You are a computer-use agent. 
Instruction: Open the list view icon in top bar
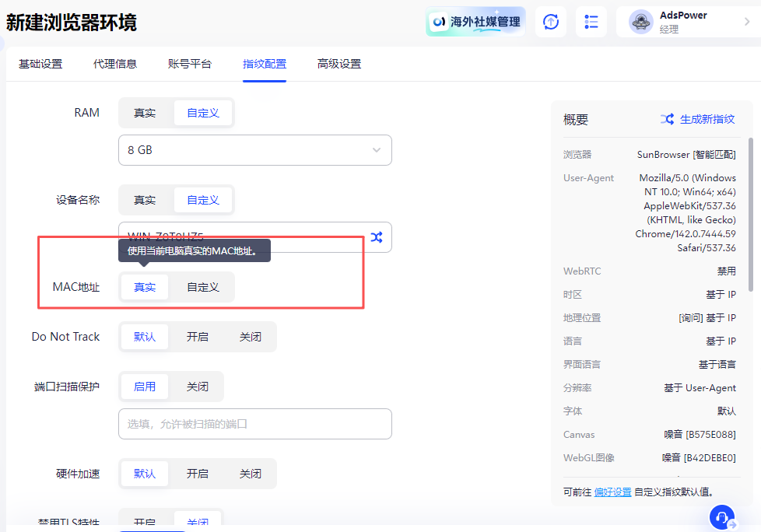pos(591,22)
